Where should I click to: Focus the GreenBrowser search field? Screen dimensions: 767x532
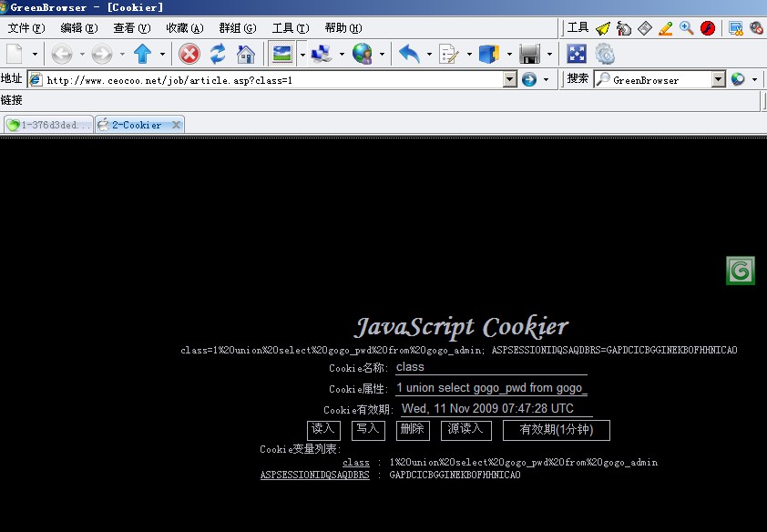(x=660, y=79)
